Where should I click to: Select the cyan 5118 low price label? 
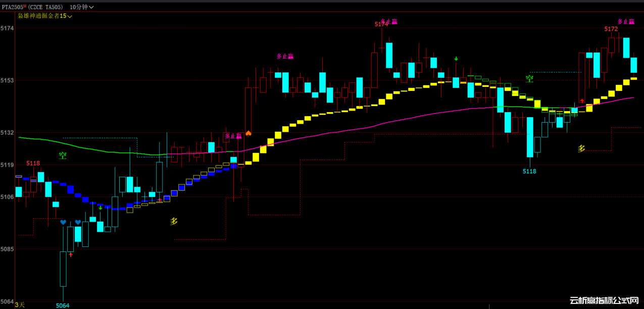[x=529, y=171]
